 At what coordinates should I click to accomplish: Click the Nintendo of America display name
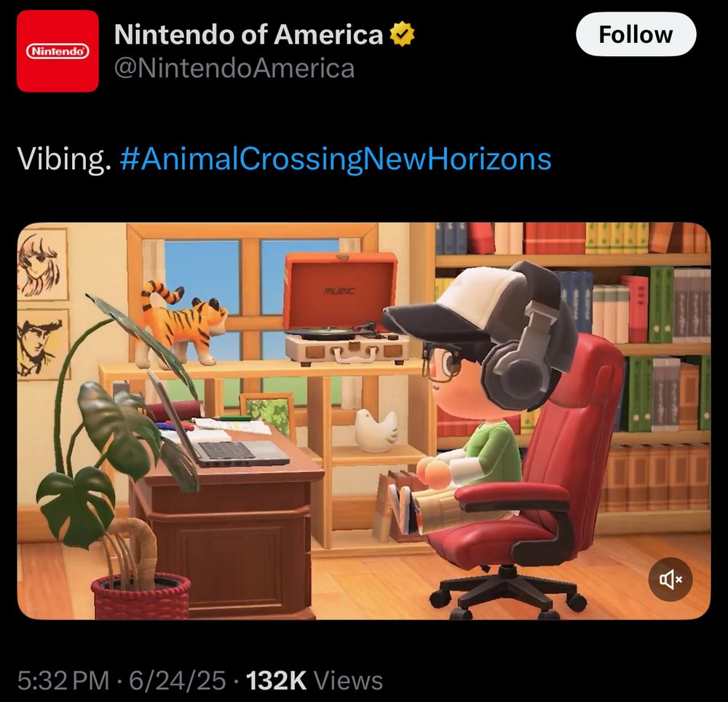click(x=248, y=34)
